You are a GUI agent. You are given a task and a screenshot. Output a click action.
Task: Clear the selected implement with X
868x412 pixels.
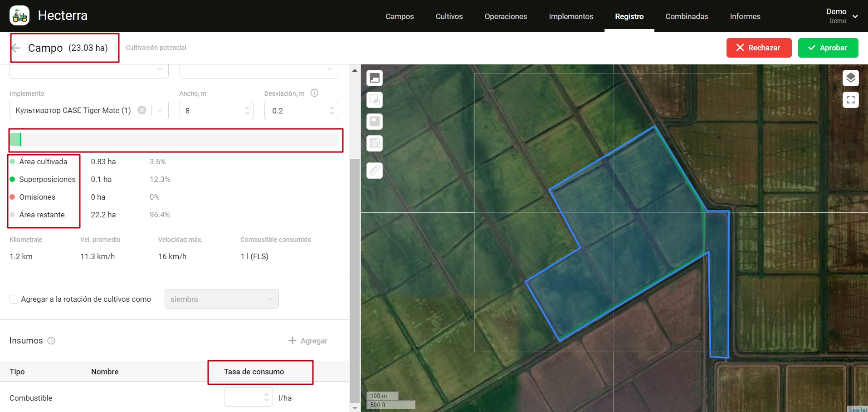pos(142,110)
